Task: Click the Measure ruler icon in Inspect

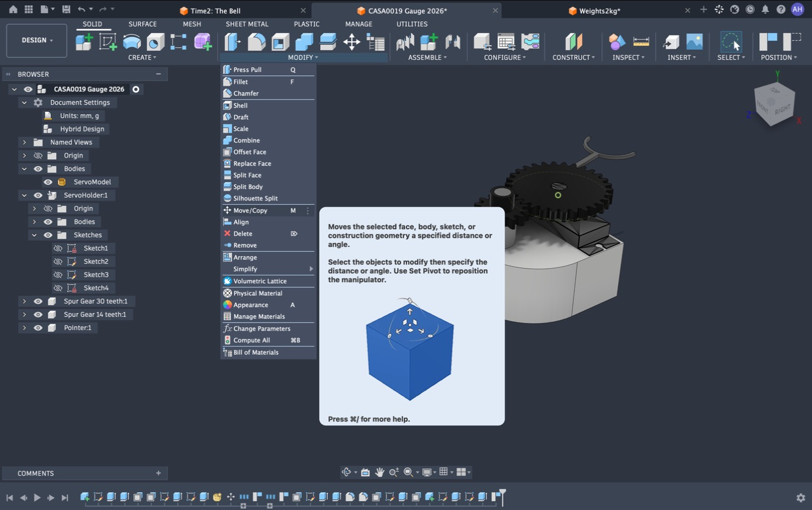Action: coord(641,42)
